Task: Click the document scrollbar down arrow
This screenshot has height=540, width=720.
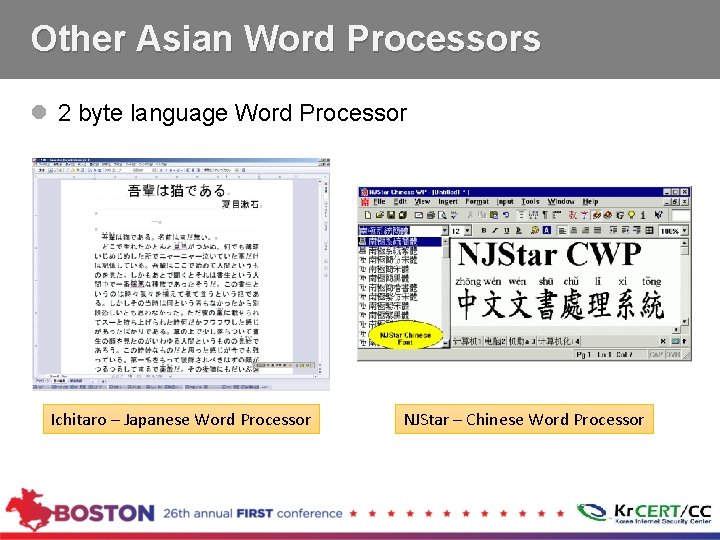Action: coord(685,321)
